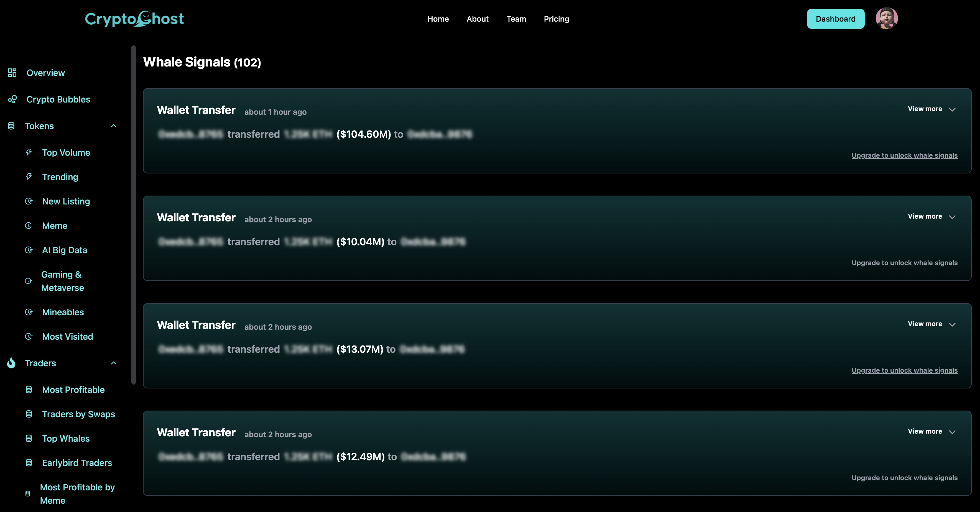Click the Most Visited icon
The width and height of the screenshot is (980, 512).
point(29,336)
